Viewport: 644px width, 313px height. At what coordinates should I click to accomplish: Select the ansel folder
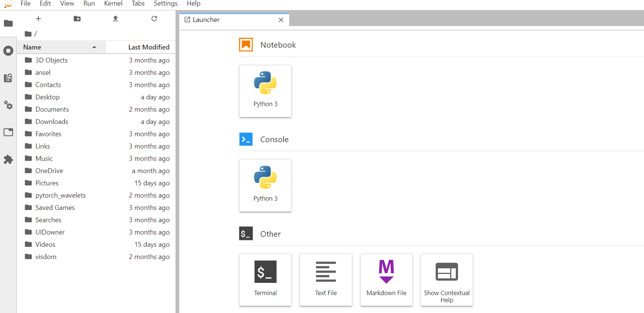[x=96, y=73]
